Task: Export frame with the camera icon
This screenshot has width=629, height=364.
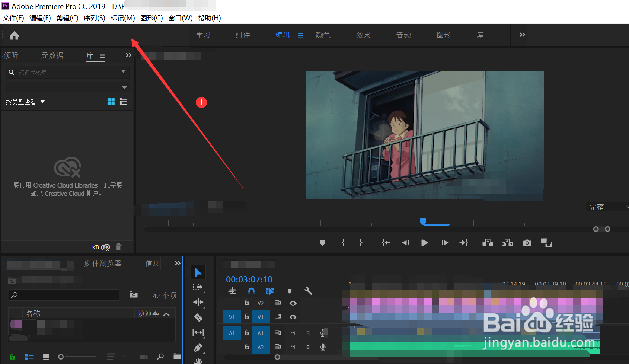Action: click(x=527, y=243)
